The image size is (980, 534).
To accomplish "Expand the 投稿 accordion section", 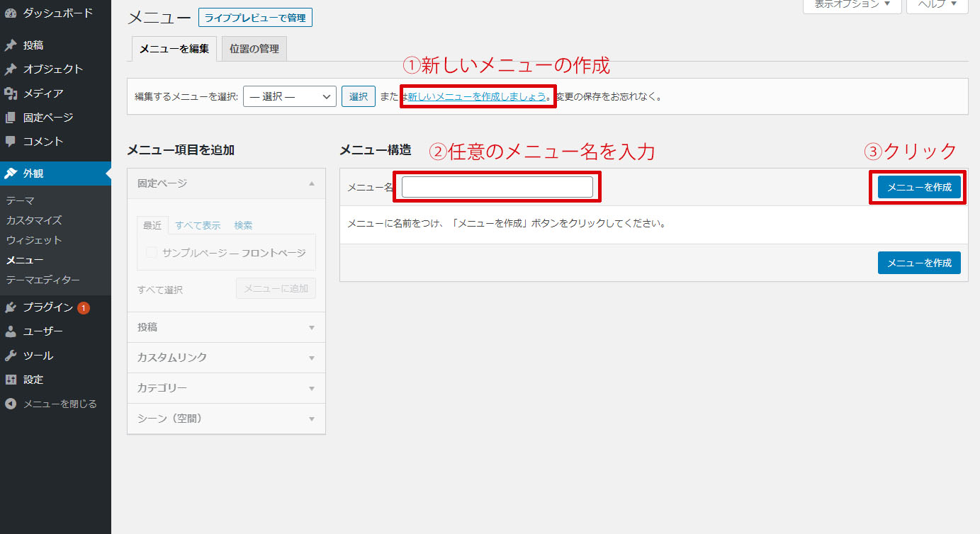I will 226,327.
